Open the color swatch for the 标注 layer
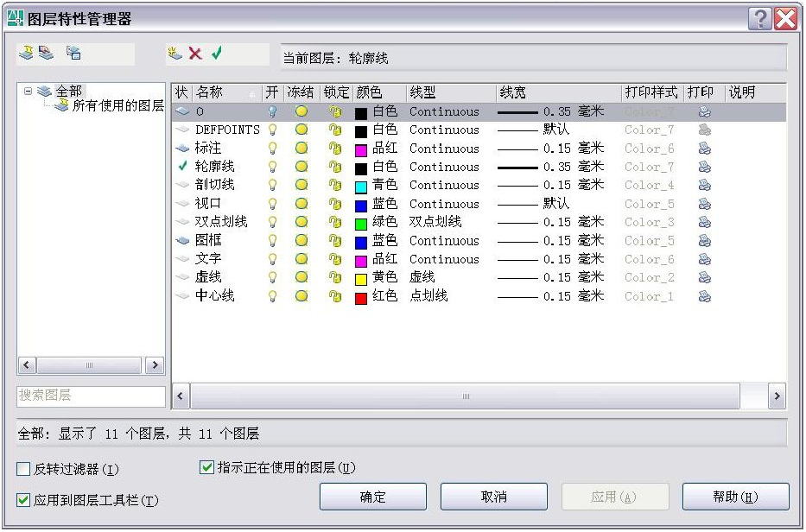Image resolution: width=806 pixels, height=532 pixels. pyautogui.click(x=361, y=149)
